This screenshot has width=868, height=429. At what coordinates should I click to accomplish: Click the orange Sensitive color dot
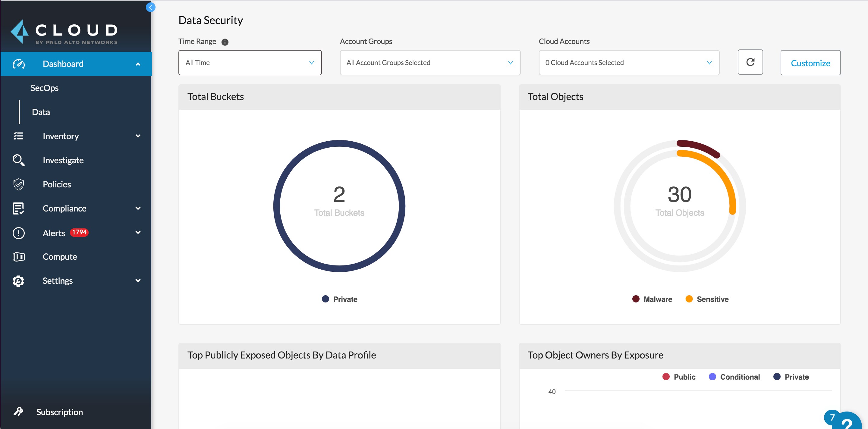[x=689, y=299]
